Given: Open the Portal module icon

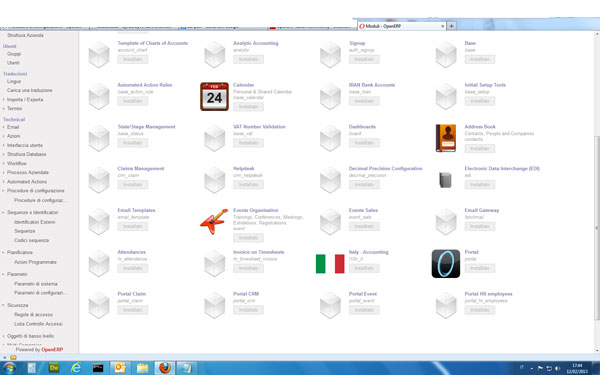Looking at the screenshot, I should pos(446,264).
